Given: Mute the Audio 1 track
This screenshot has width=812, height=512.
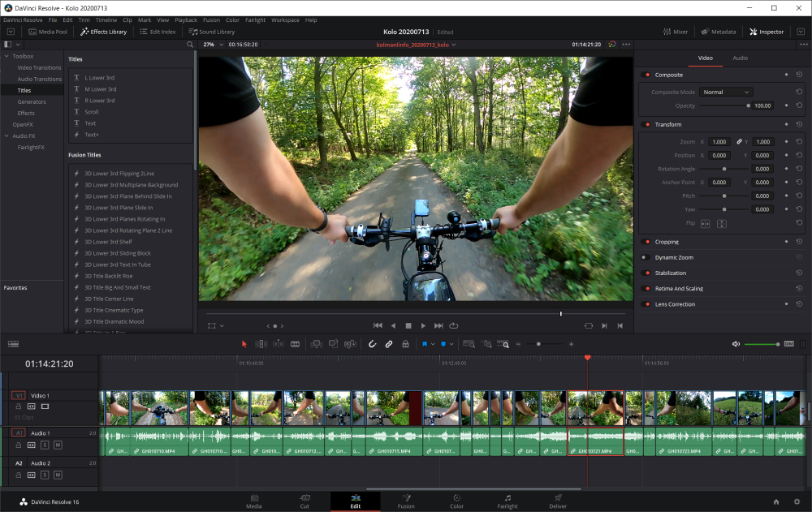Looking at the screenshot, I should [58, 444].
